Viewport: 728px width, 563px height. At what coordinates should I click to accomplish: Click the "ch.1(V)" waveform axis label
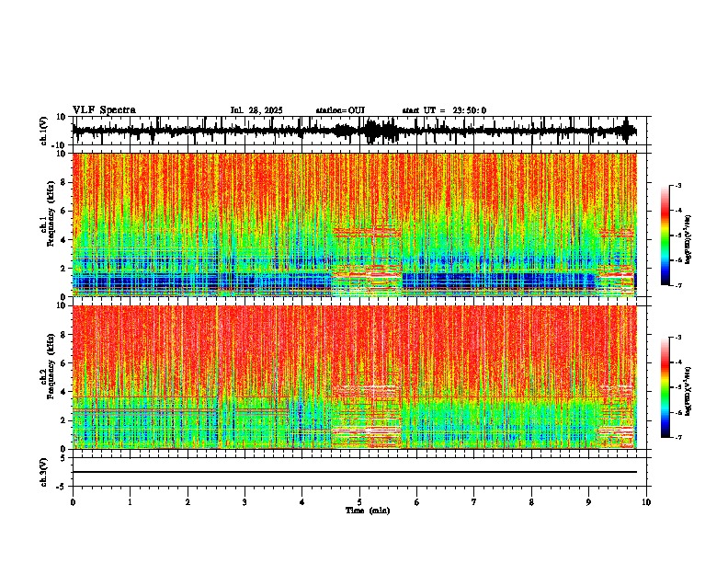[44, 131]
